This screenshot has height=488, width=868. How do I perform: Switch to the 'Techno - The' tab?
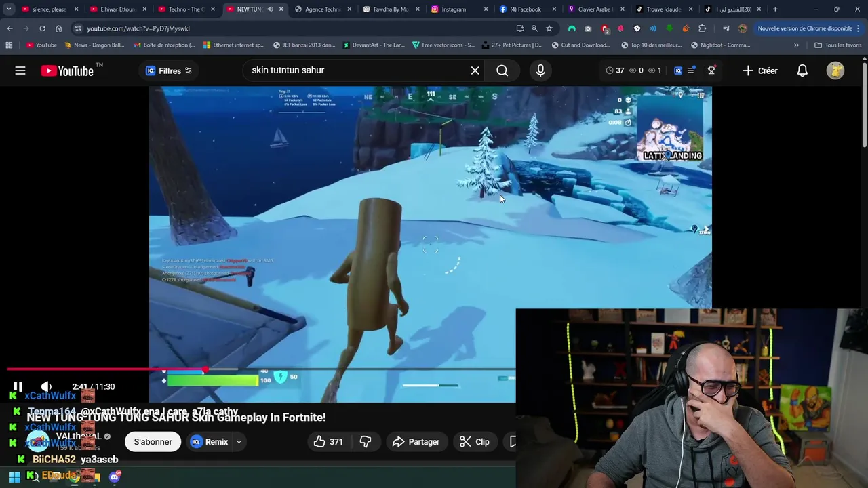tap(184, 9)
